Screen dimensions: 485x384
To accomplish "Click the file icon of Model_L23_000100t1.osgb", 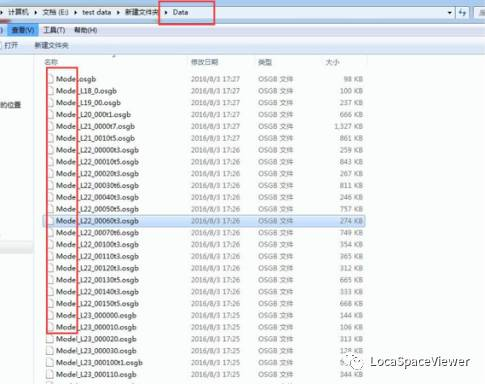I will pyautogui.click(x=50, y=363).
